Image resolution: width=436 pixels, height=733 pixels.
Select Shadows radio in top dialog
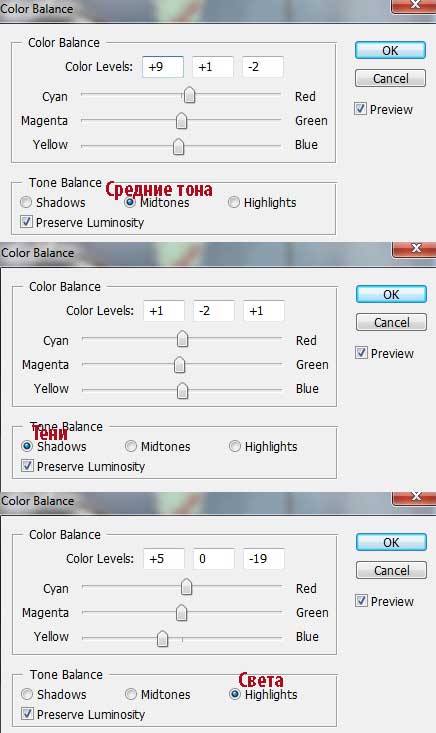[x=26, y=202]
